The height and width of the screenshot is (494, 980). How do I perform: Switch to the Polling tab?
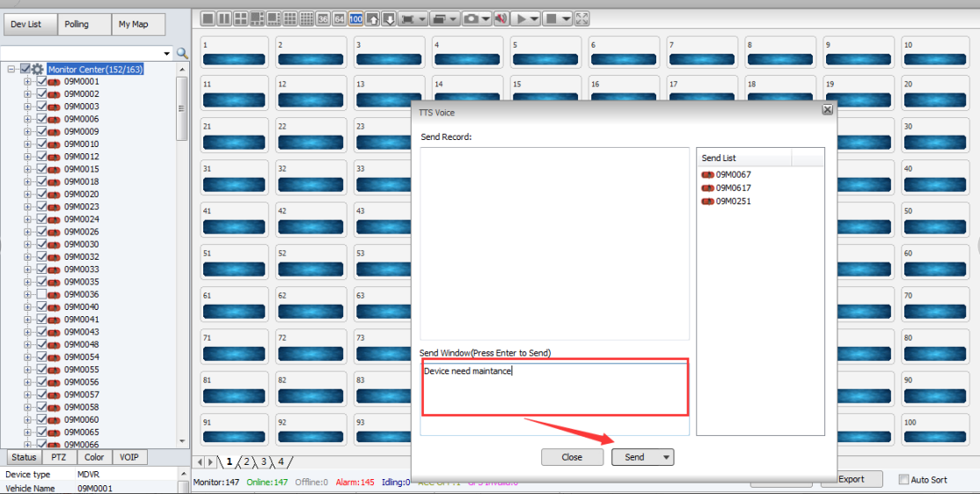[84, 25]
